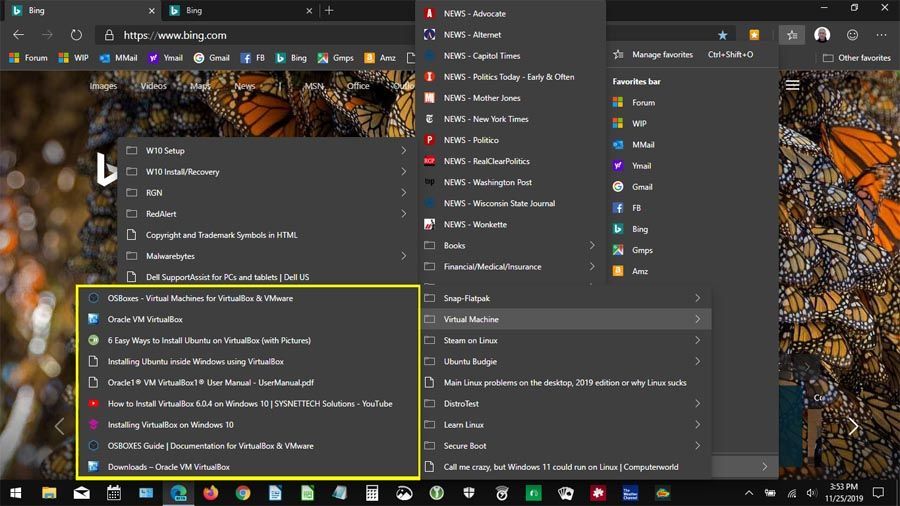Viewport: 900px width, 506px height.
Task: Click the smiley feedback icon
Action: (x=852, y=35)
